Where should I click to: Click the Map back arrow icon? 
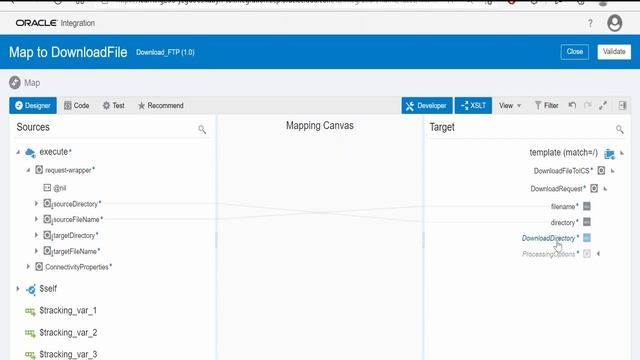click(x=15, y=82)
